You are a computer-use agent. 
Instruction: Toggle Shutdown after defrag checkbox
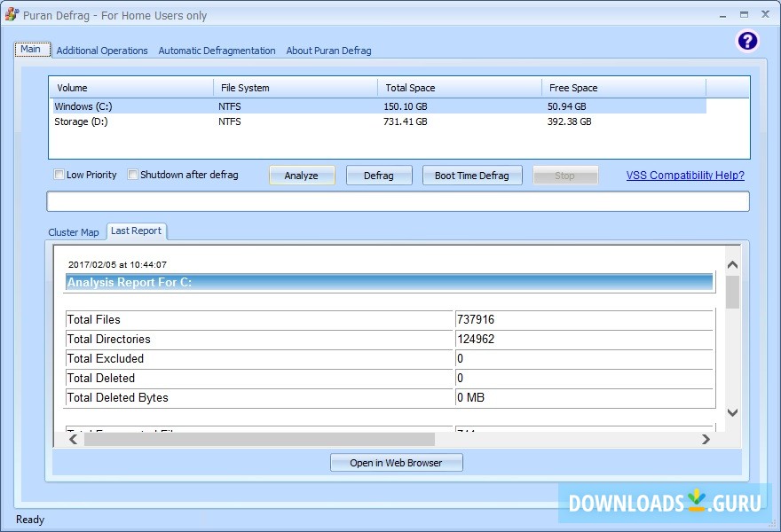pyautogui.click(x=133, y=175)
